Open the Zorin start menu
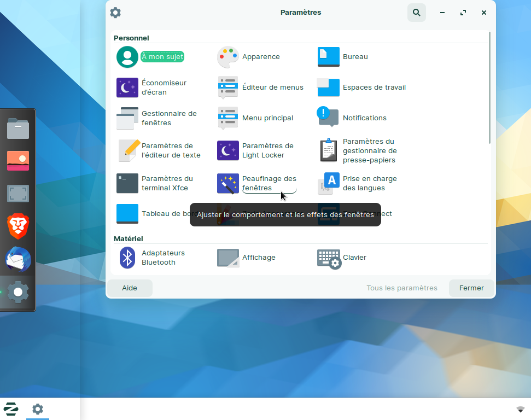The height and width of the screenshot is (420, 531). pos(11,409)
